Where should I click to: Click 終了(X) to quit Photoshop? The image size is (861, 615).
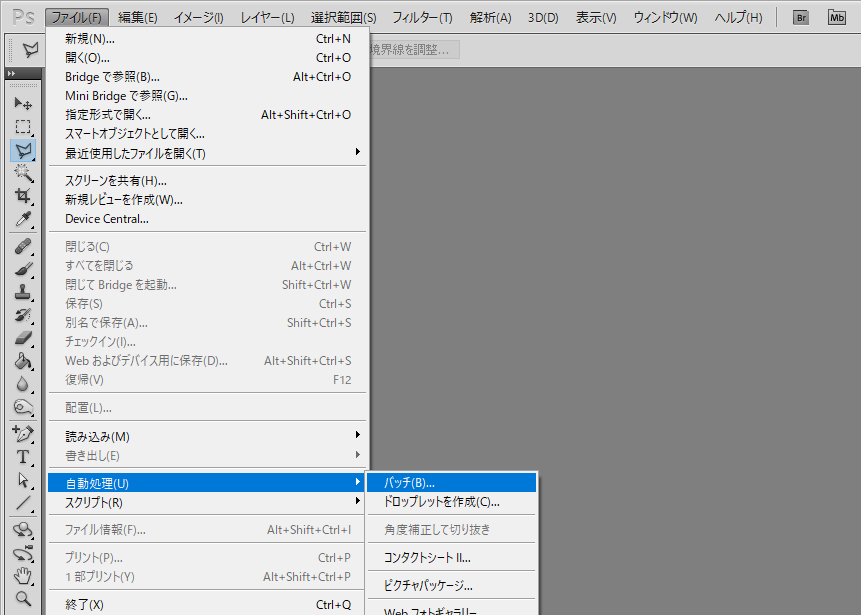tap(85, 604)
